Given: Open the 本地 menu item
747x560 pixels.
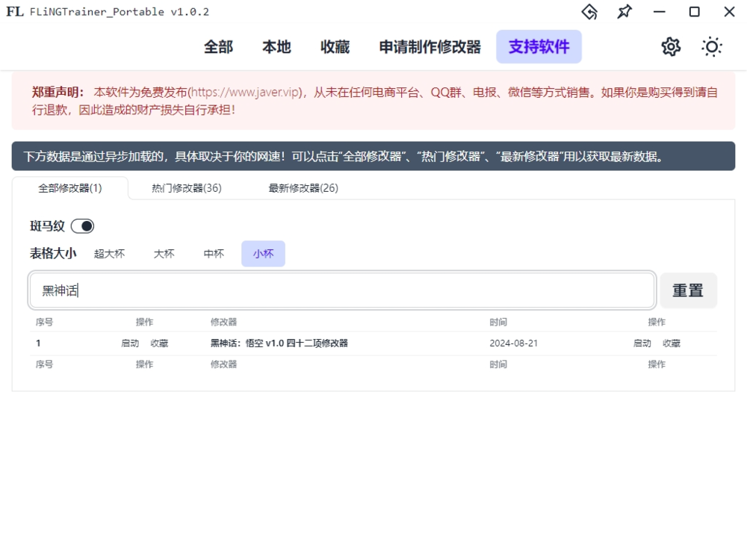Looking at the screenshot, I should [x=276, y=46].
